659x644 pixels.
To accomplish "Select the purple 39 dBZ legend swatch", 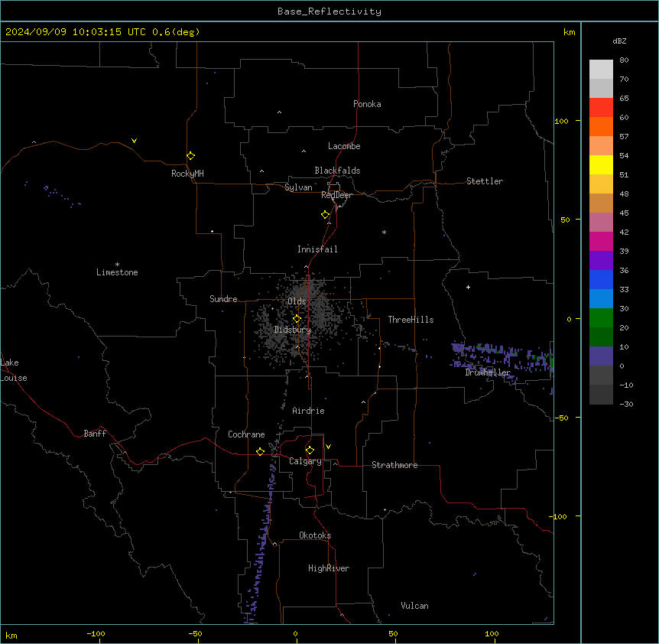I will click(601, 261).
